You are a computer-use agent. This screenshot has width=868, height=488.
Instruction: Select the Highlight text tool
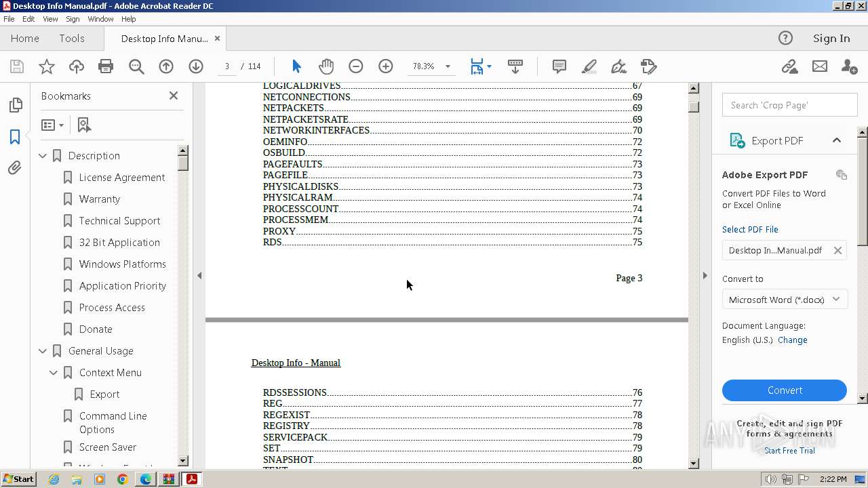click(589, 66)
